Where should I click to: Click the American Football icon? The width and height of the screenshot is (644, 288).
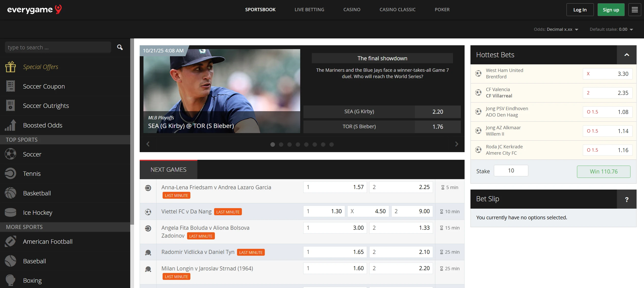[x=10, y=241]
